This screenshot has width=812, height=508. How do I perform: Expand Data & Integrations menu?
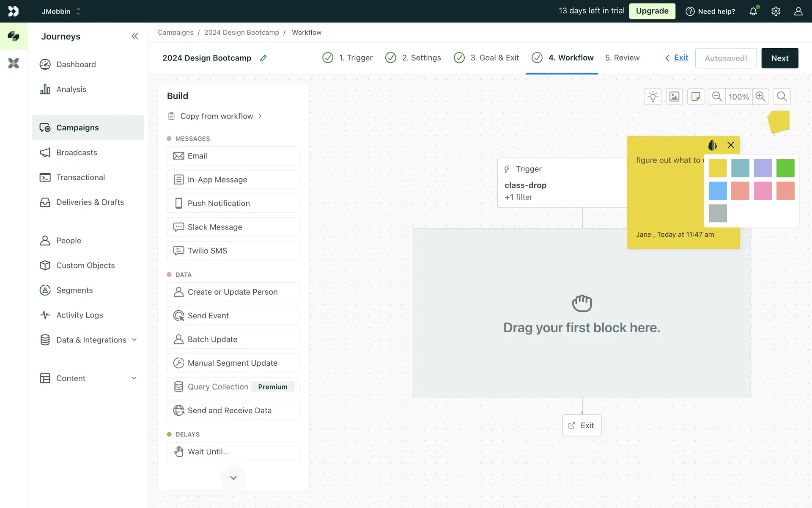tap(134, 340)
